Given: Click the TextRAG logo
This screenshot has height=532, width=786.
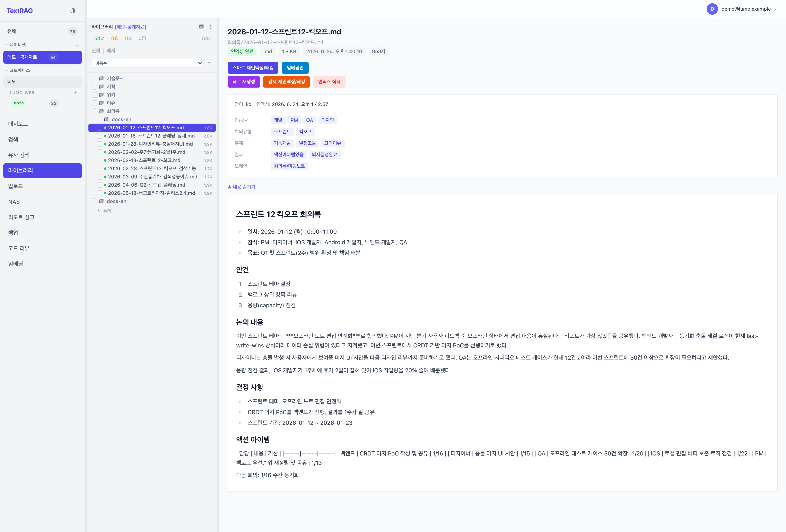Looking at the screenshot, I should 20,11.
